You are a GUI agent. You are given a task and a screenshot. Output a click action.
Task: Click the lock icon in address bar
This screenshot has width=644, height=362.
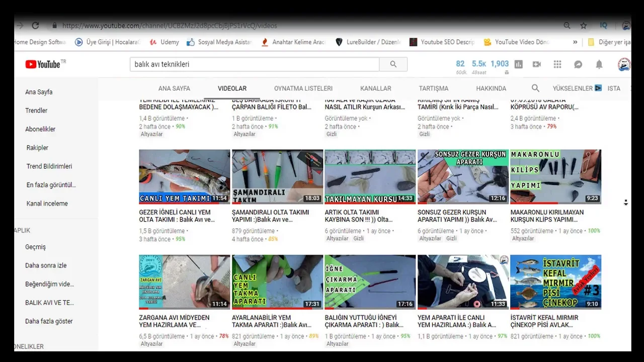54,25
